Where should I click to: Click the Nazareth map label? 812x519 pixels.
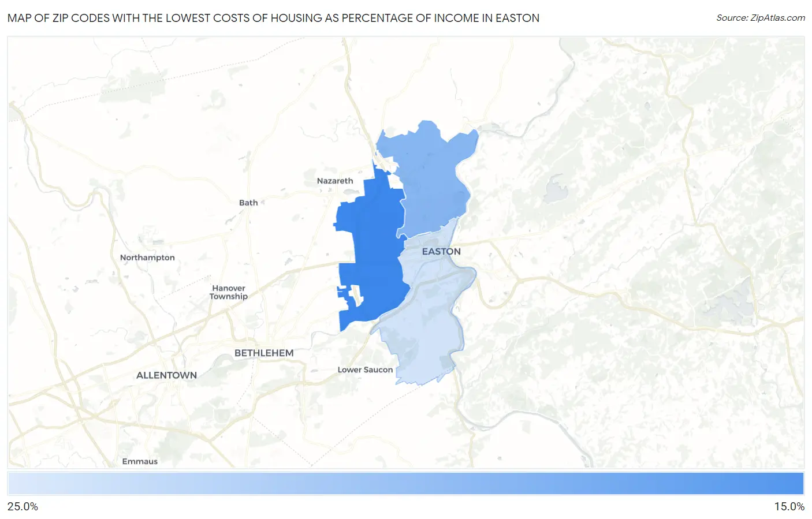coord(335,181)
